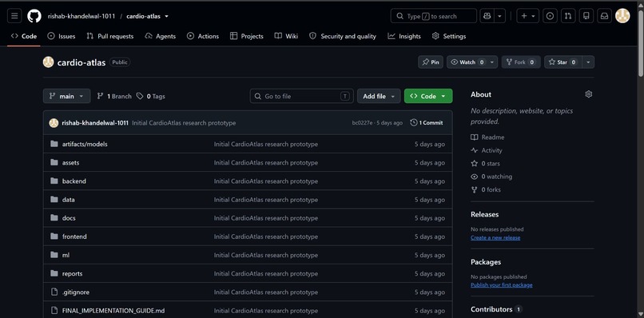Open the Packages heading link
The width and height of the screenshot is (644, 318).
(486, 262)
